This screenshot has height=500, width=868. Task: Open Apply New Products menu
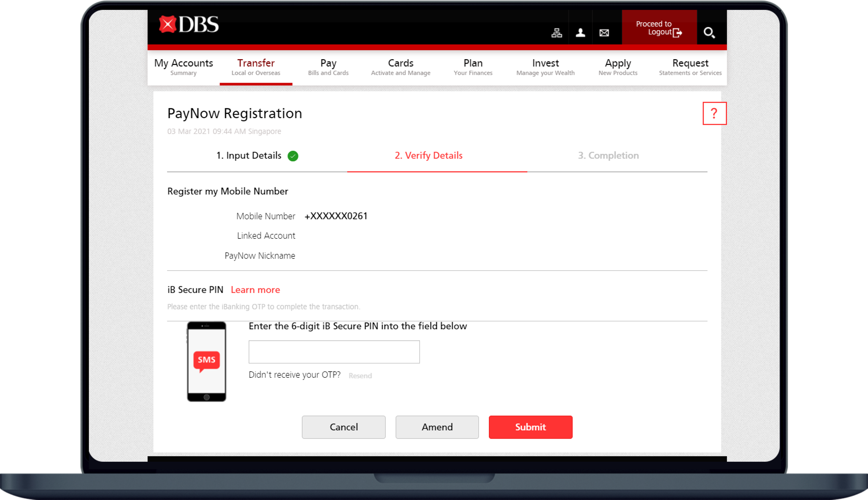pos(618,67)
